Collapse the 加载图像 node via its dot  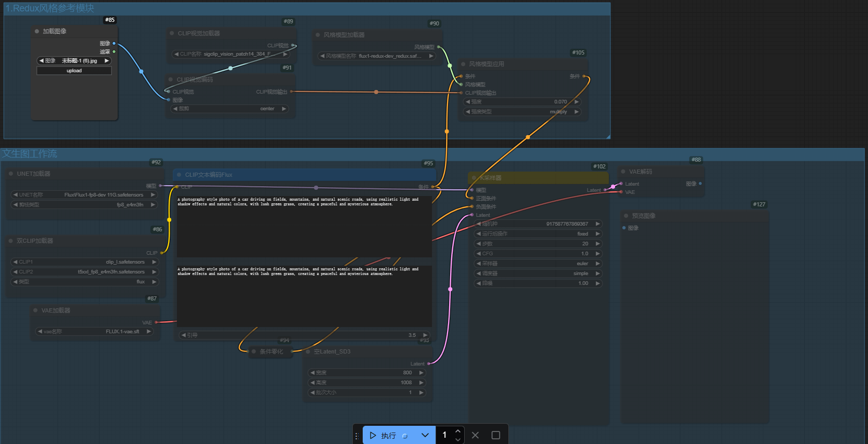(37, 31)
